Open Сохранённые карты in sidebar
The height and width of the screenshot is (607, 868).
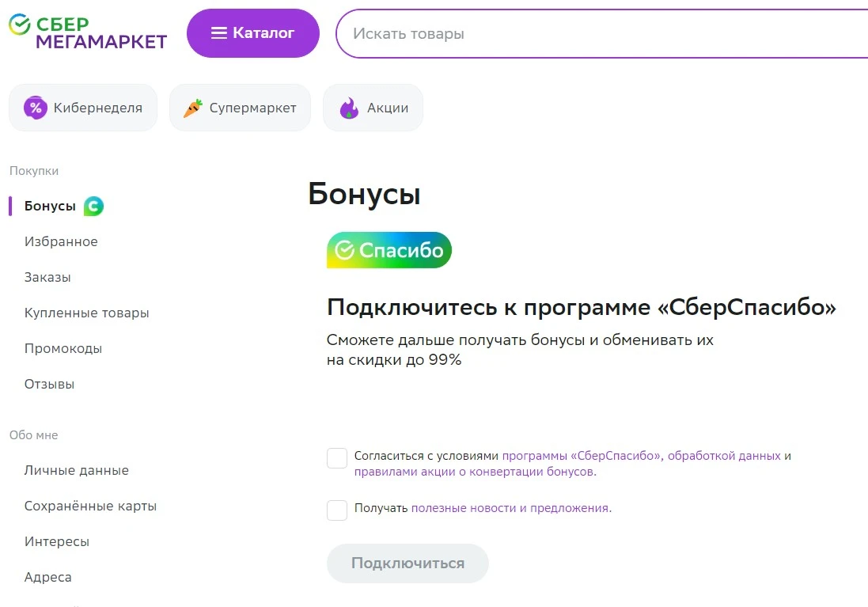tap(91, 506)
